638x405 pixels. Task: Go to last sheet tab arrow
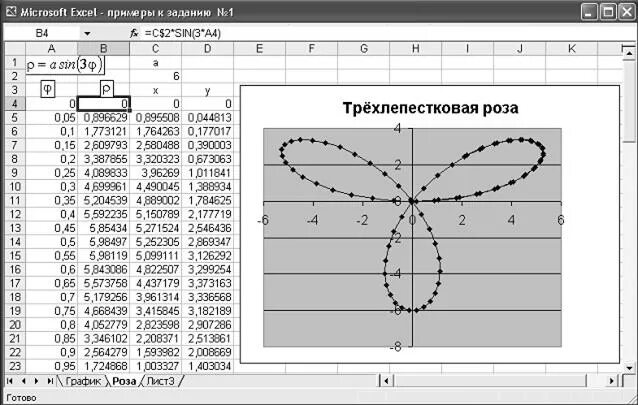point(49,381)
